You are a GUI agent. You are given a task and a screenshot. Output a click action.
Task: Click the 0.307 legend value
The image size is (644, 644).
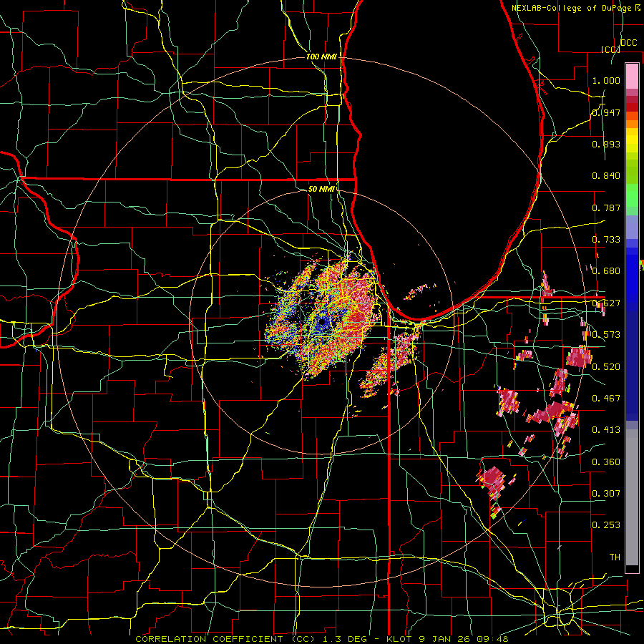[606, 493]
